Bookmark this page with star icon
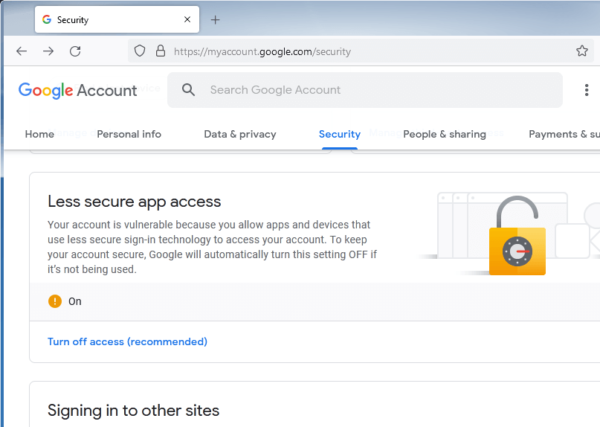The width and height of the screenshot is (600, 427). pos(582,51)
